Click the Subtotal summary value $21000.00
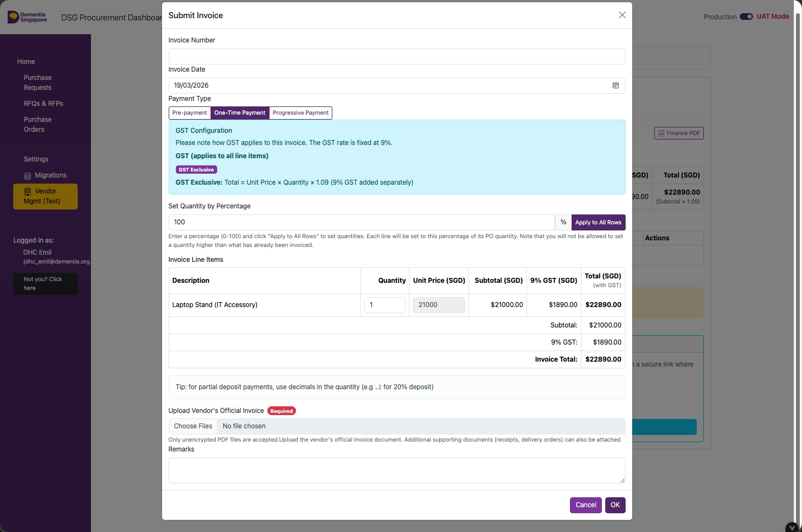802x532 pixels. click(x=605, y=325)
